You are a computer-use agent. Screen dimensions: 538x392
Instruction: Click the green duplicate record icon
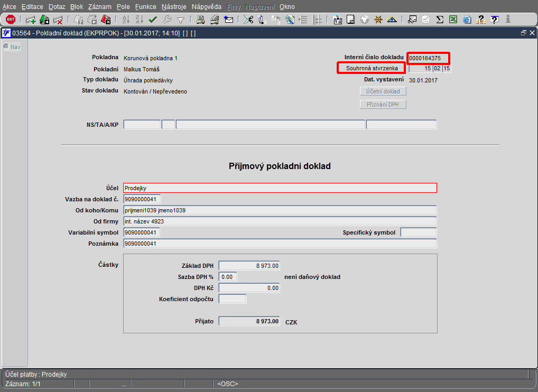click(44, 20)
